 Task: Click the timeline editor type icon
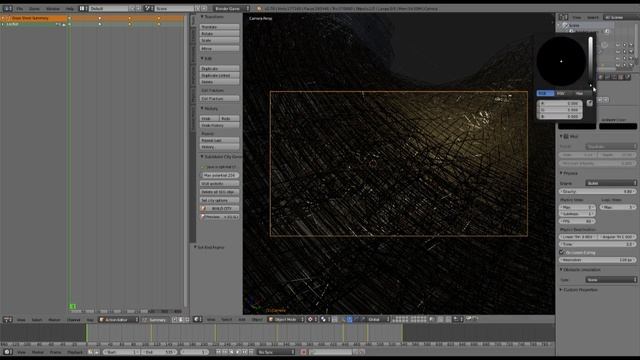(7, 352)
